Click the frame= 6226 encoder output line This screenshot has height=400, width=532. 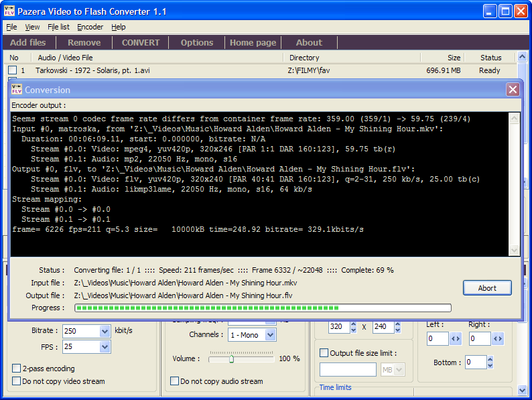tap(188, 229)
